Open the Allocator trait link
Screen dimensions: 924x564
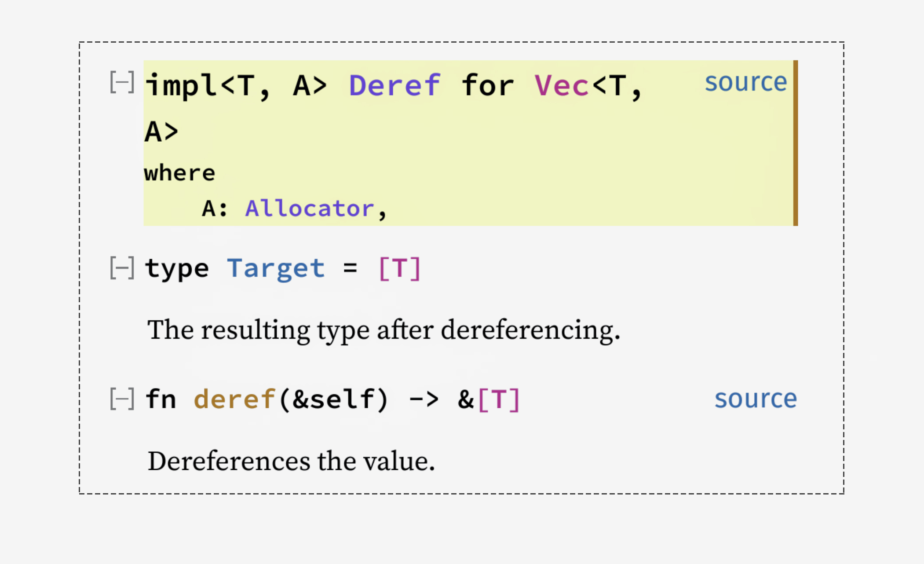[309, 208]
